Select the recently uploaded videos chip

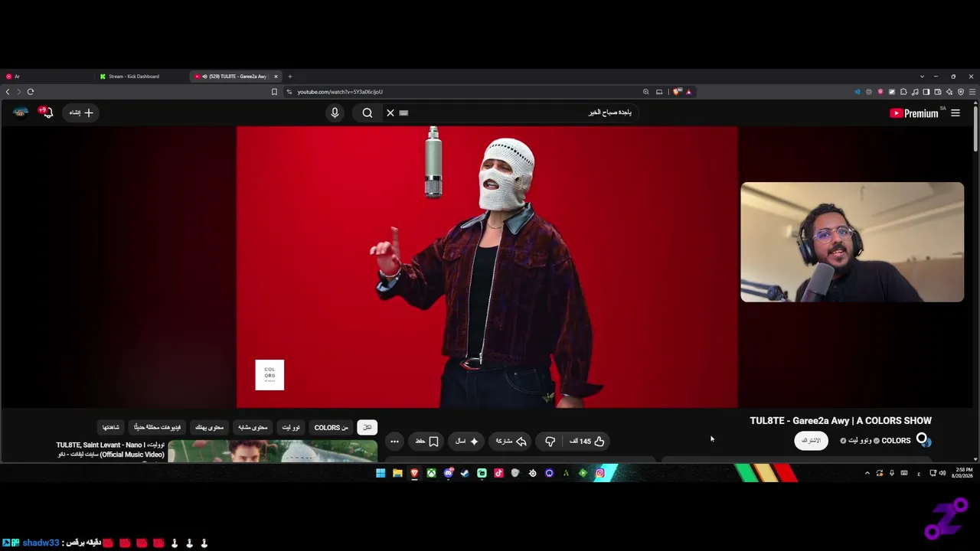[x=158, y=427]
